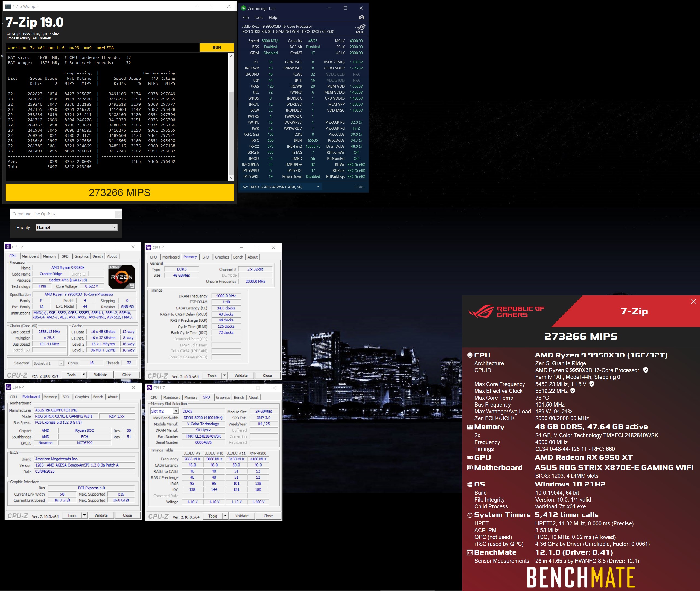
Task: Click the System Timers stopwatch icon
Action: [470, 515]
